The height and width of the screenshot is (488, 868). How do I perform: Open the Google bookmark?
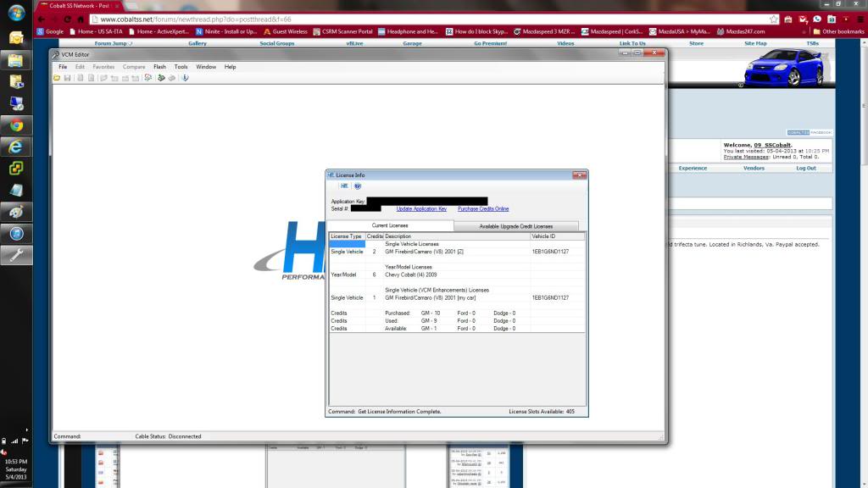50,31
